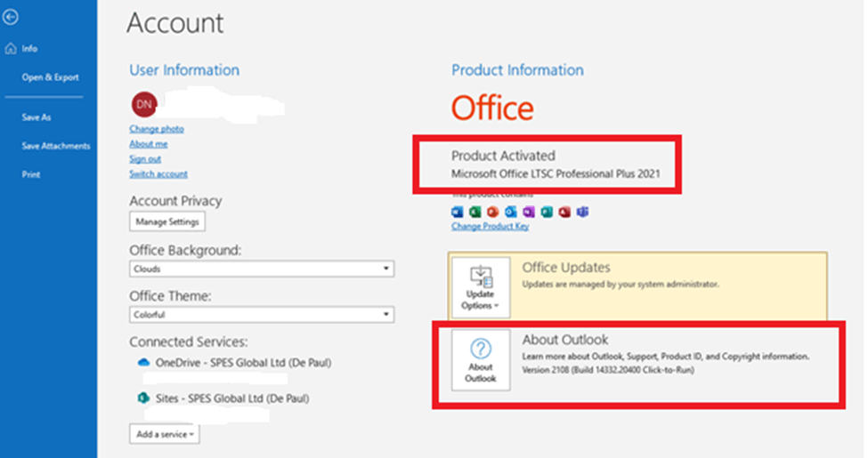Select Save As in the sidebar
The width and height of the screenshot is (868, 458).
[x=37, y=117]
